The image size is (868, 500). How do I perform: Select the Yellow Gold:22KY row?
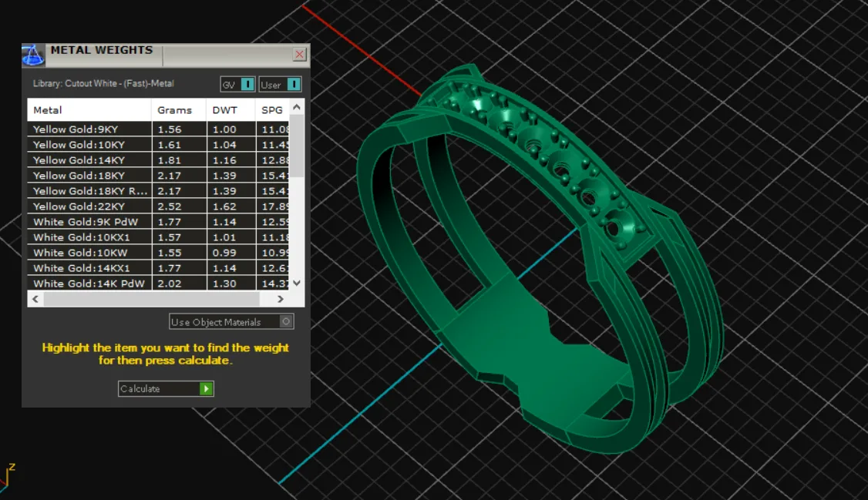pos(158,207)
